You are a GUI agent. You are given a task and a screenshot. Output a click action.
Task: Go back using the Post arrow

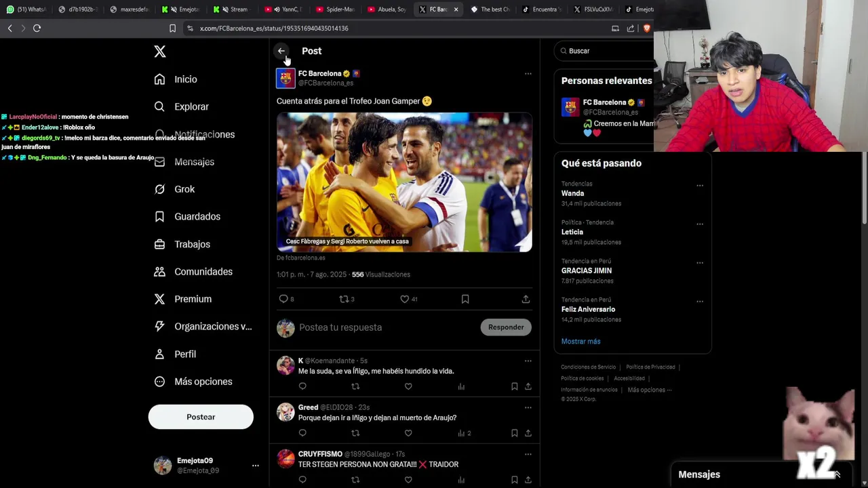(281, 51)
